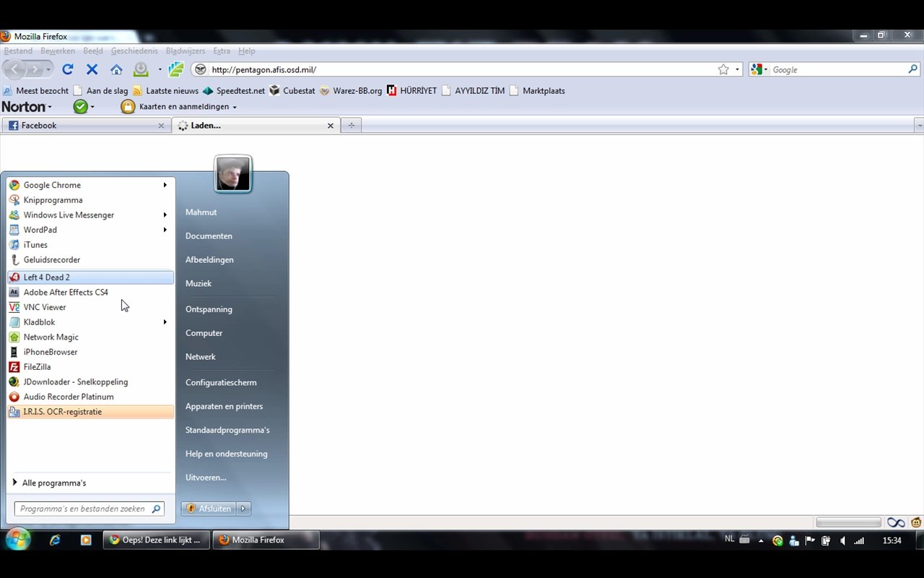Open the history dropdown next to navigation arrows
The height and width of the screenshot is (578, 924).
click(48, 69)
